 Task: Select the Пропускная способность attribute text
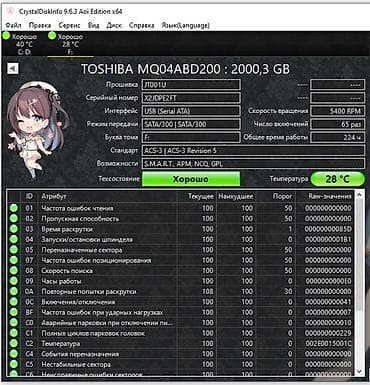pyautogui.click(x=80, y=219)
